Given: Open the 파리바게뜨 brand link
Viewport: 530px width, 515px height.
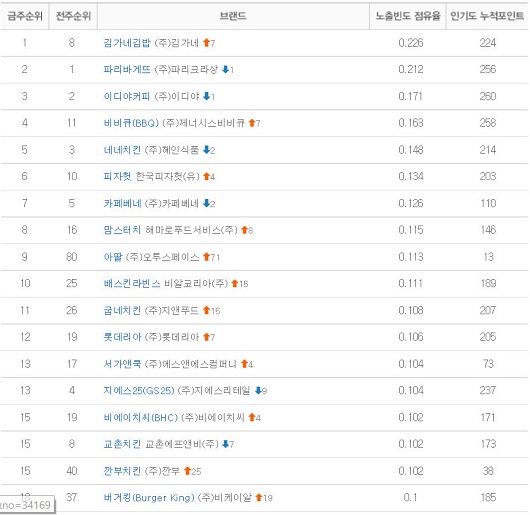Looking at the screenshot, I should [x=127, y=70].
